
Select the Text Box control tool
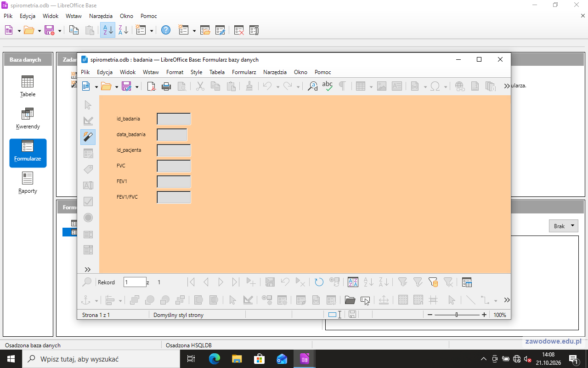tap(88, 185)
